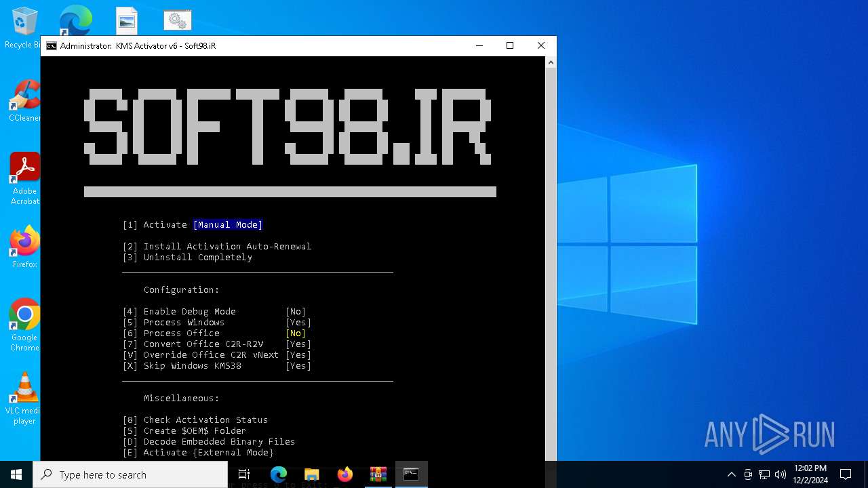Click the KMS Activator window title text
868x488 pixels.
[x=138, y=46]
